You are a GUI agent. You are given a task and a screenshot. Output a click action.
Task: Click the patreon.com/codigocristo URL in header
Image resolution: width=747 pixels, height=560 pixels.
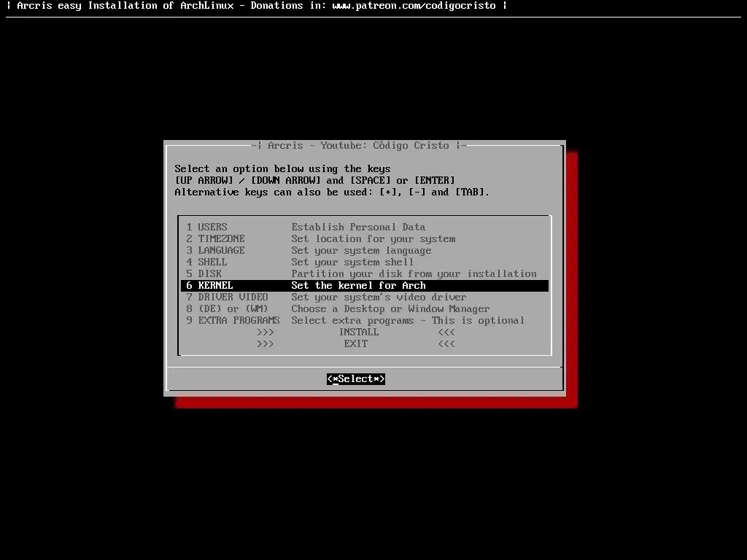tap(414, 6)
